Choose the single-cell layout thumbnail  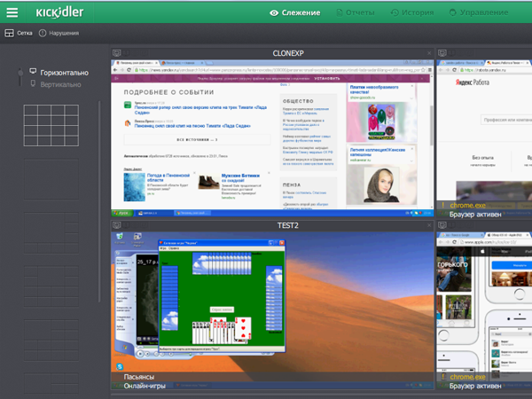point(51,179)
